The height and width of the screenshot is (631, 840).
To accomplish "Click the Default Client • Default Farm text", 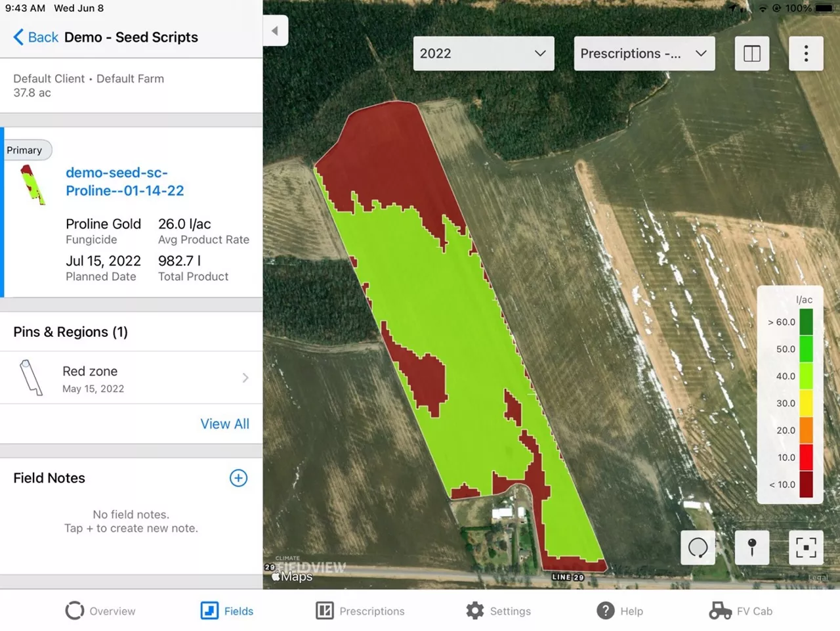I will 89,78.
